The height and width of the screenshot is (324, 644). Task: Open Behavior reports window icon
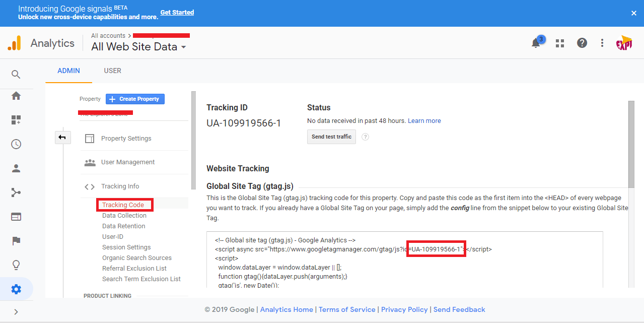click(x=16, y=217)
